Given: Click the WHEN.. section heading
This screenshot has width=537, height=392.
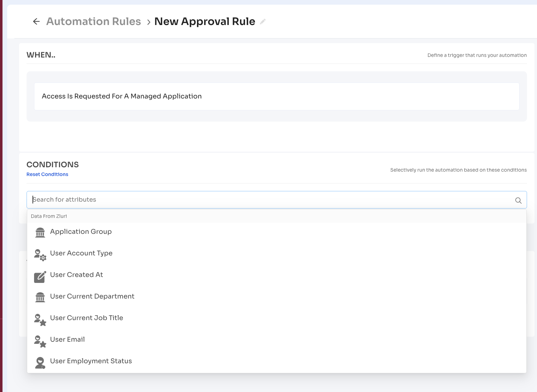Looking at the screenshot, I should click(41, 55).
